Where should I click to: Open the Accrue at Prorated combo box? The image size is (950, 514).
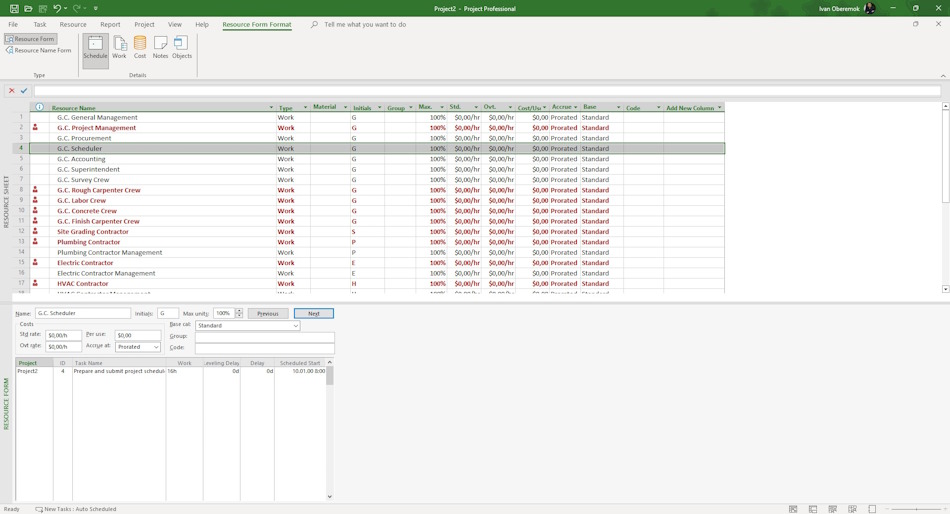[138, 347]
